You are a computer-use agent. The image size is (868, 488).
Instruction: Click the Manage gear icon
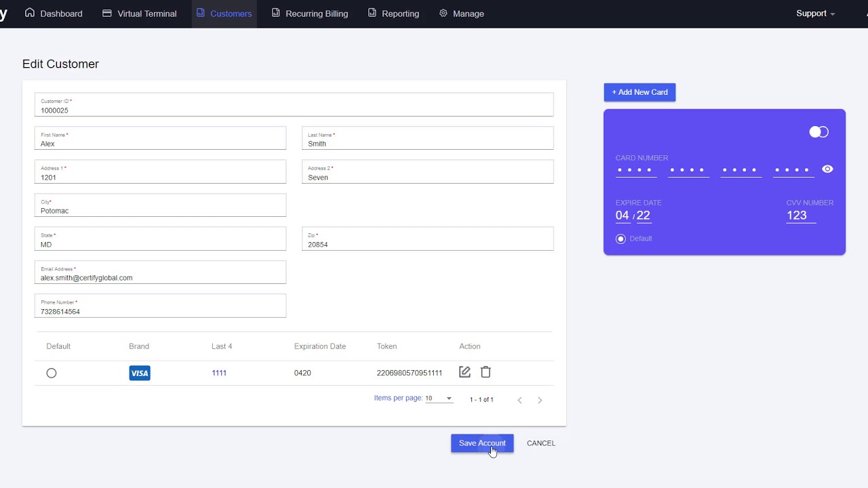(443, 13)
